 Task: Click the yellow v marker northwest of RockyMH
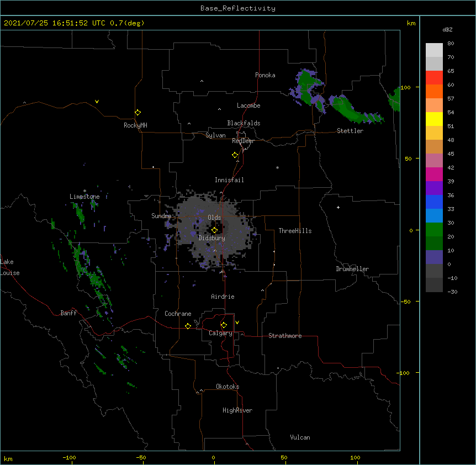point(97,102)
